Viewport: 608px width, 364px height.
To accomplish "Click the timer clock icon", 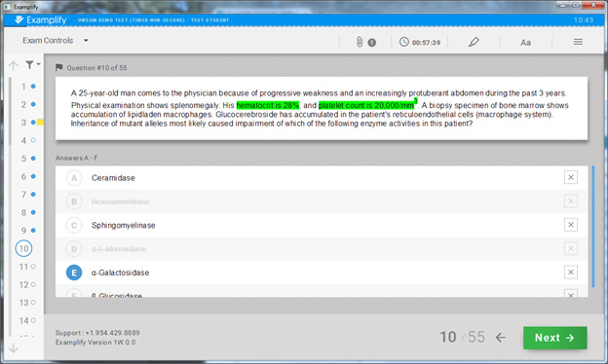I will point(404,42).
